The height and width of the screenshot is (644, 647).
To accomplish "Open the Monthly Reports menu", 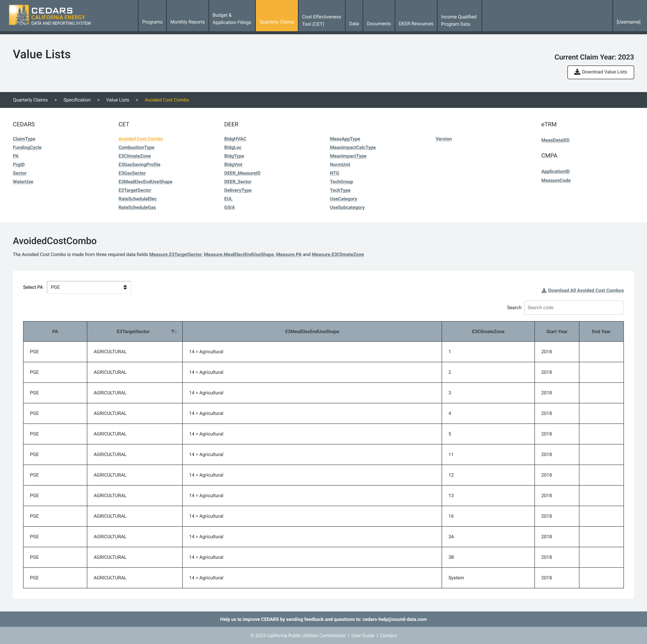I will 187,22.
